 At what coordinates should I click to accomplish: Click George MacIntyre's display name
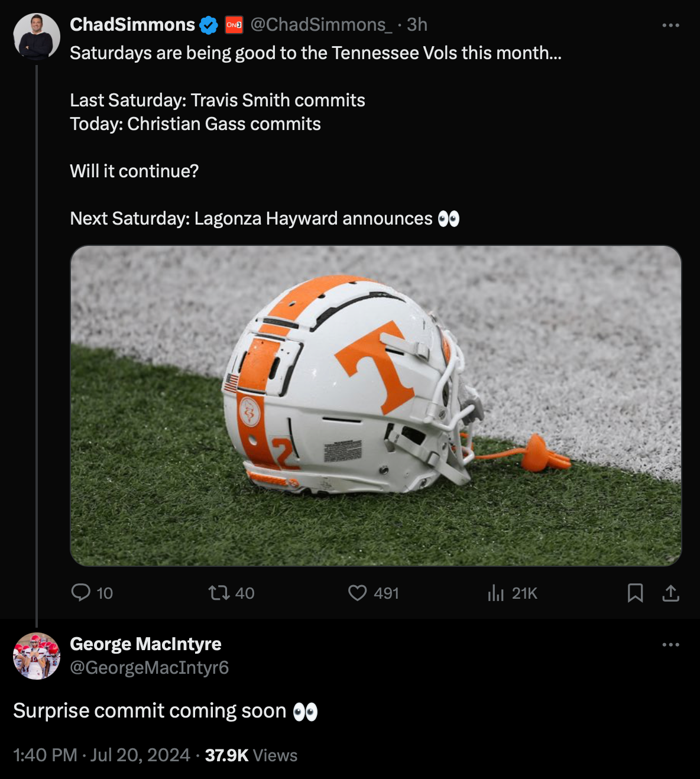pyautogui.click(x=145, y=644)
